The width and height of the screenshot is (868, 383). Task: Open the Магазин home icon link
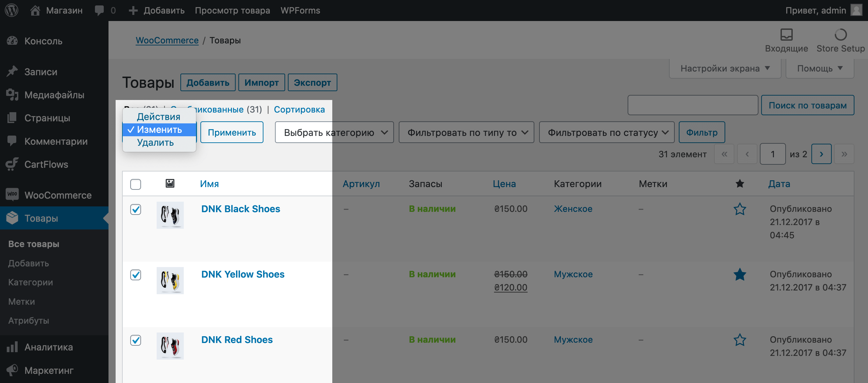tap(35, 11)
